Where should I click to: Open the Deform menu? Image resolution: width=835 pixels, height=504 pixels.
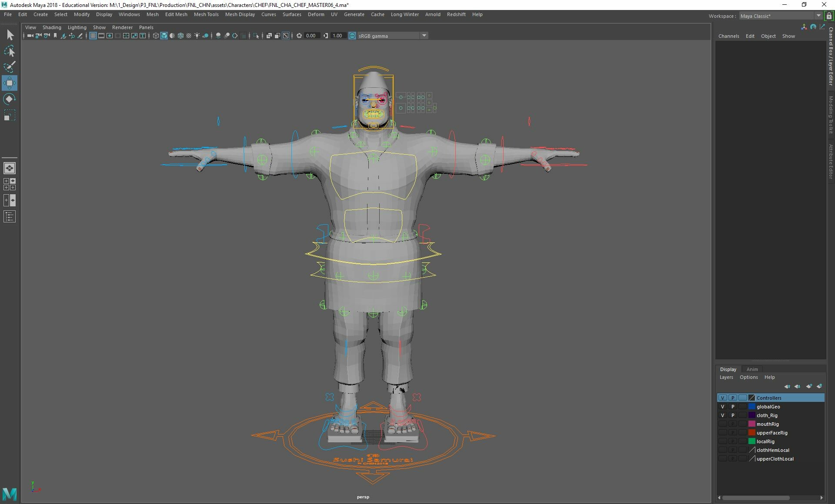point(316,14)
